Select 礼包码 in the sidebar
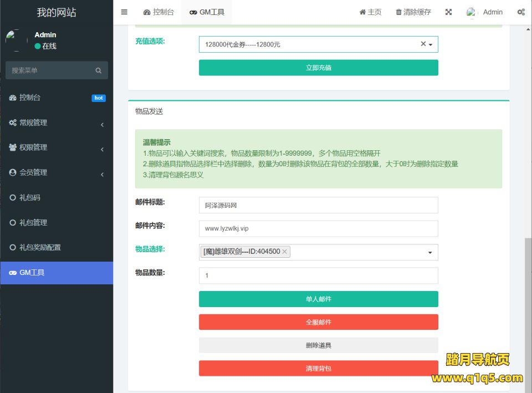This screenshot has width=532, height=393. (30, 197)
